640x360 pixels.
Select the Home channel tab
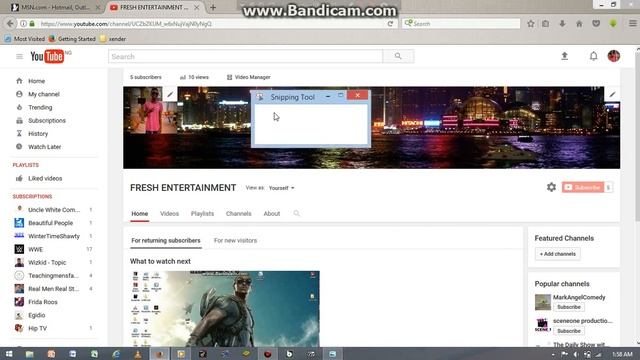coord(140,213)
